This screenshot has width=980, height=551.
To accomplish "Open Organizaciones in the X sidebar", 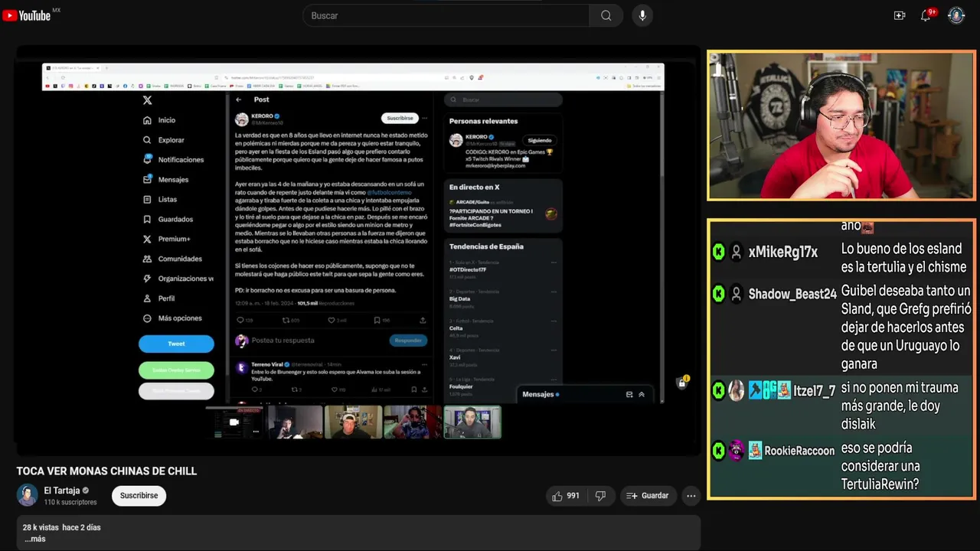I will pos(178,279).
